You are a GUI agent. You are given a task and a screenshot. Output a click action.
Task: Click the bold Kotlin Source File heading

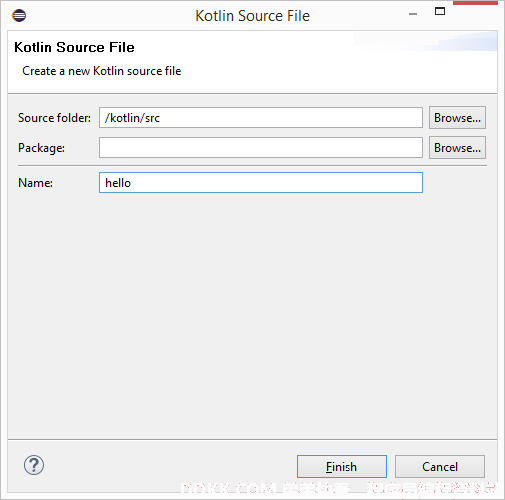74,47
